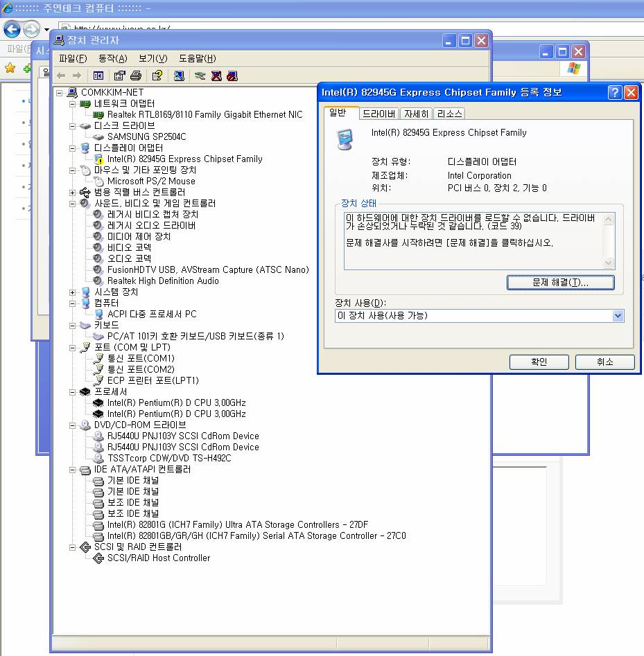Click the disable device toolbar icon
This screenshot has height=656, width=644.
tap(232, 76)
